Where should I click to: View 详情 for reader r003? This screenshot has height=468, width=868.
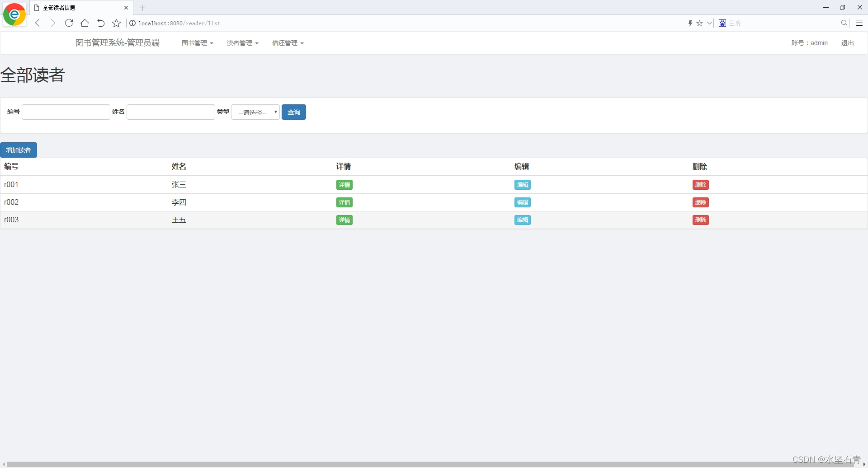click(344, 220)
